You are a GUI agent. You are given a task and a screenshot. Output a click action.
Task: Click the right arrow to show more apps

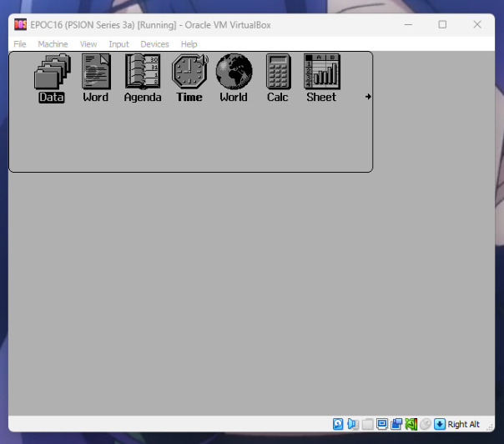(368, 97)
